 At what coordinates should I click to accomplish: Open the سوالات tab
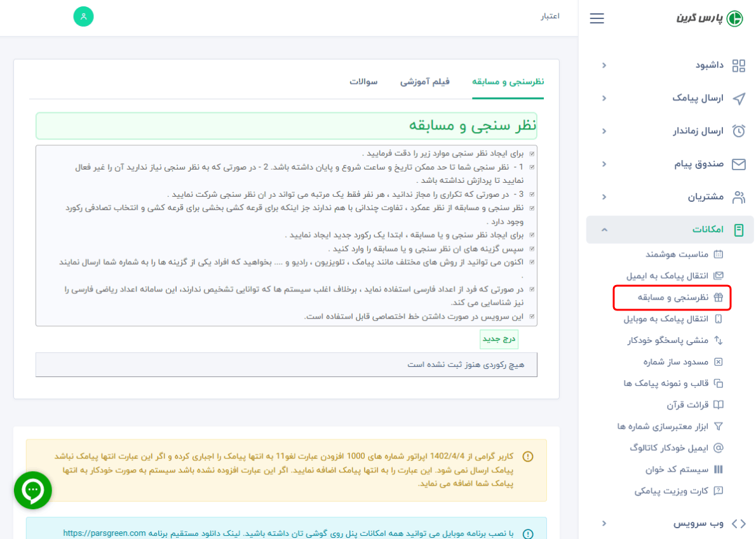[363, 81]
